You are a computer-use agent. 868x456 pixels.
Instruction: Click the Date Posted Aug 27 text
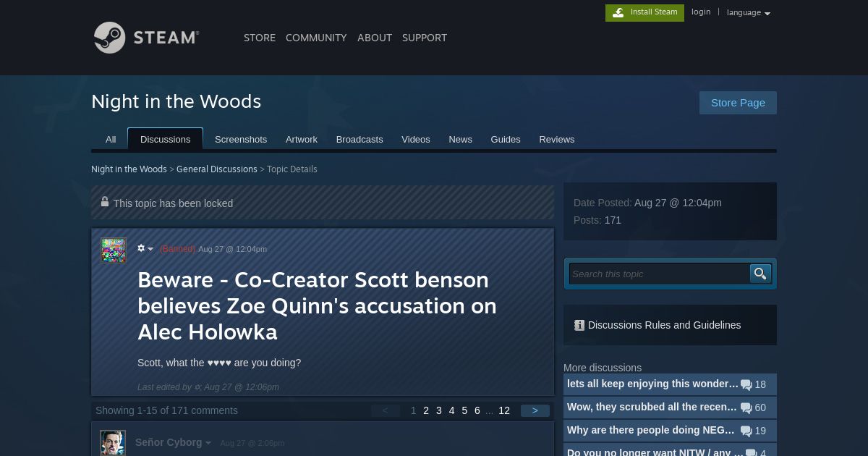click(647, 203)
